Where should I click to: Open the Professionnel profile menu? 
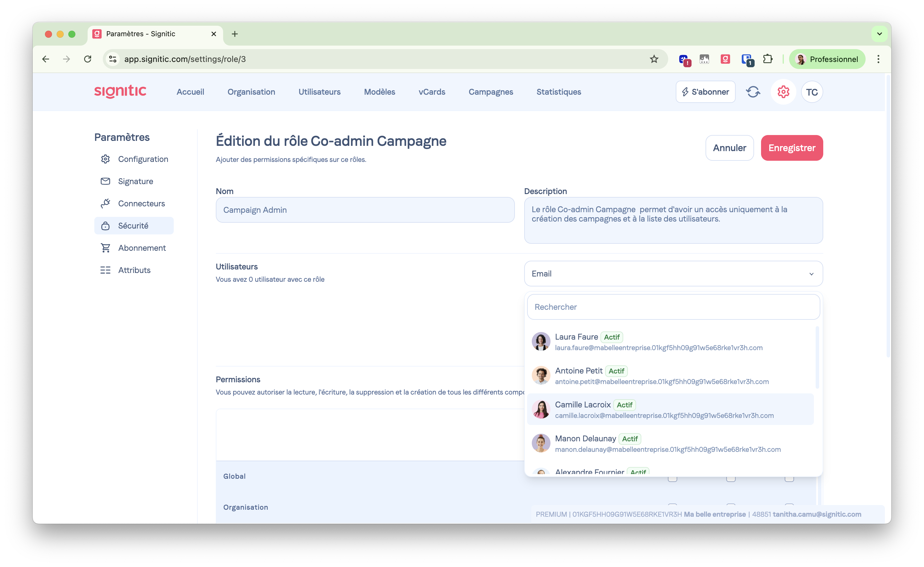point(827,59)
